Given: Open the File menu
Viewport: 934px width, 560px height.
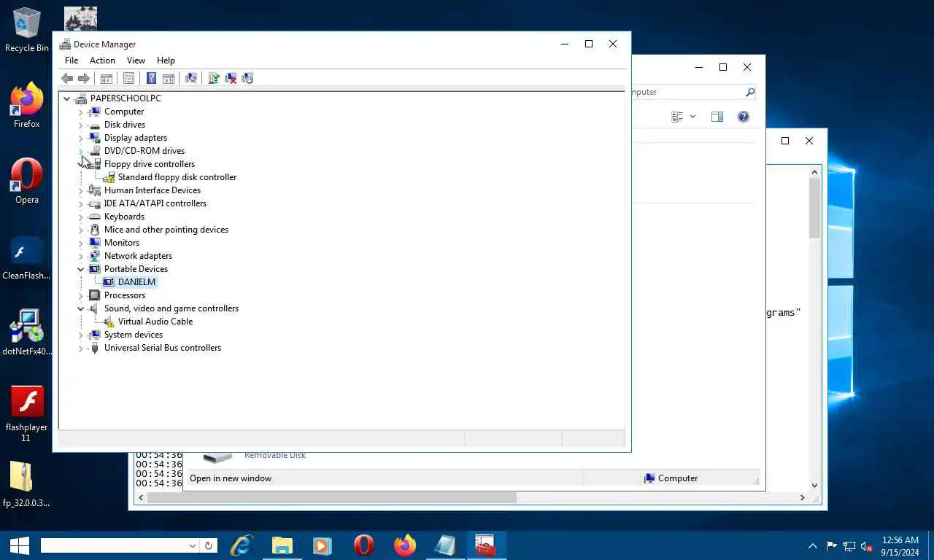Looking at the screenshot, I should pyautogui.click(x=72, y=61).
